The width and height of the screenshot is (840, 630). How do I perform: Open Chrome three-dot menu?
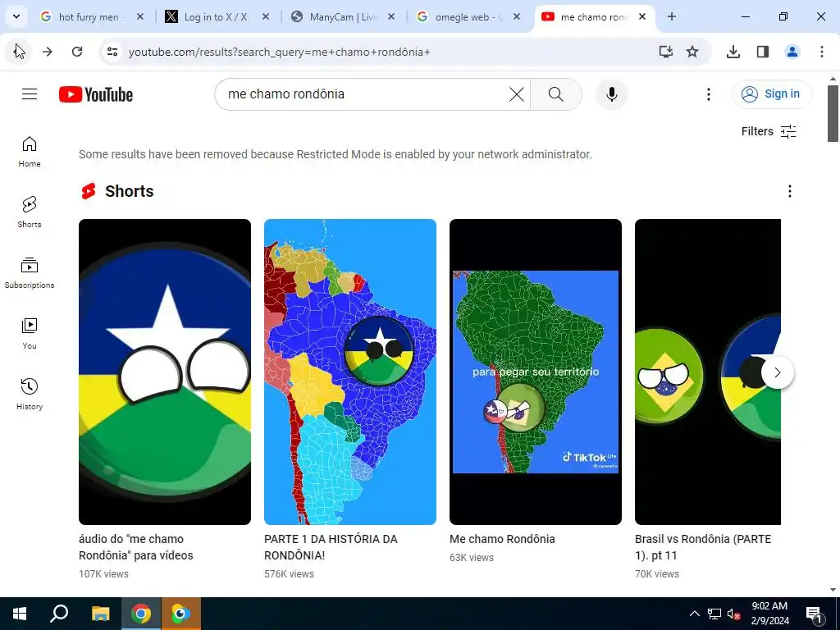tap(821, 52)
